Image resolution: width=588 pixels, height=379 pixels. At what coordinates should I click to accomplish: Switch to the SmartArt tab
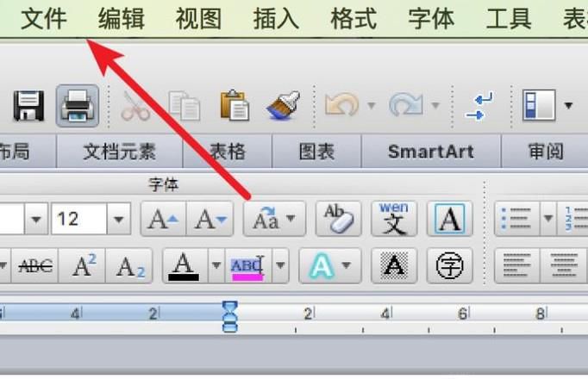pos(431,152)
